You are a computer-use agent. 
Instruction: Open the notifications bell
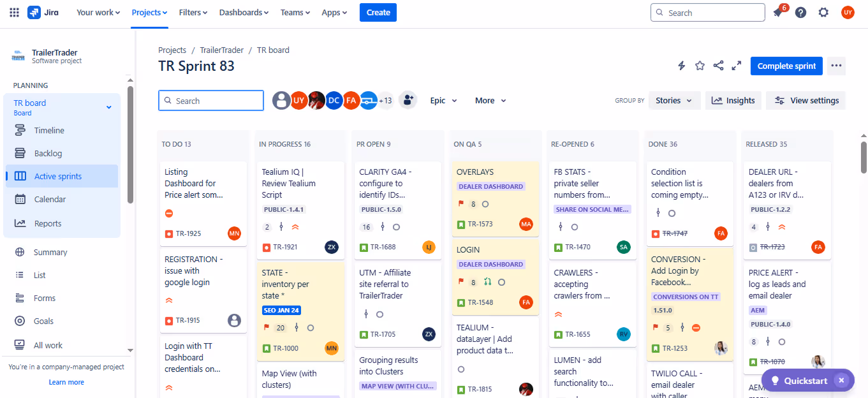click(777, 13)
